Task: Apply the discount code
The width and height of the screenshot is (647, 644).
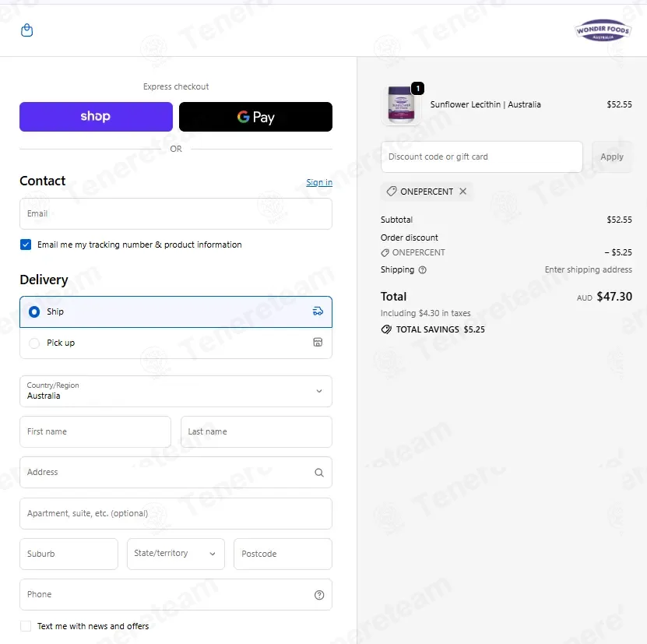Action: pos(611,157)
